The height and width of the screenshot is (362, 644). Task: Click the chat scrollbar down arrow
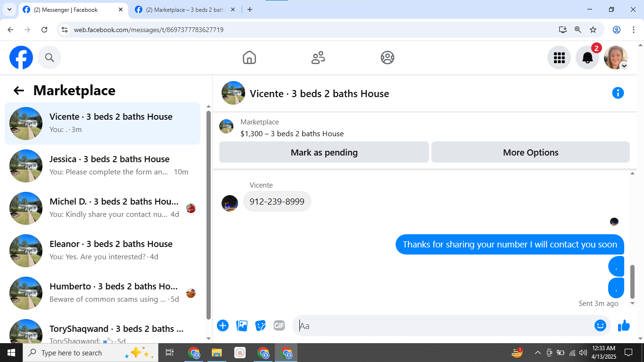coord(633,303)
